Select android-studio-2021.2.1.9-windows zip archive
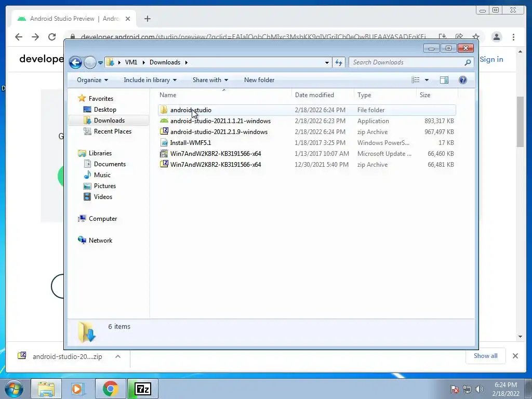Viewport: 532px width, 399px height. point(307,131)
